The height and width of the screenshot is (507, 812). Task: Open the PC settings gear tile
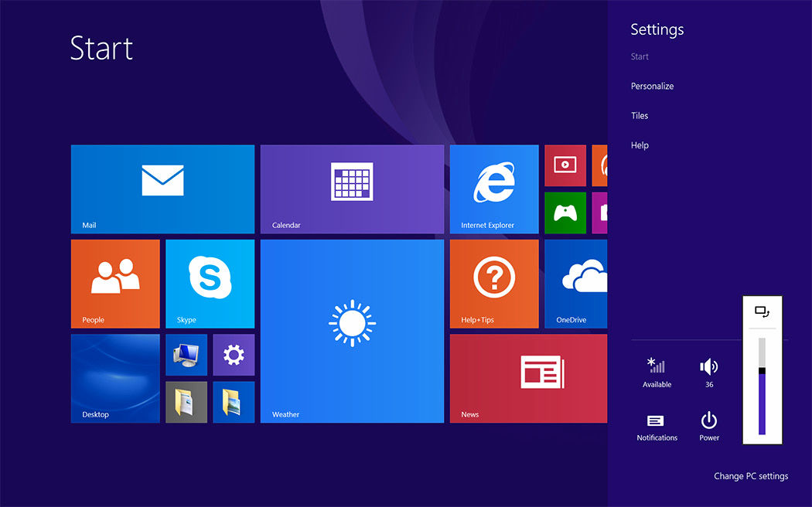pyautogui.click(x=234, y=355)
